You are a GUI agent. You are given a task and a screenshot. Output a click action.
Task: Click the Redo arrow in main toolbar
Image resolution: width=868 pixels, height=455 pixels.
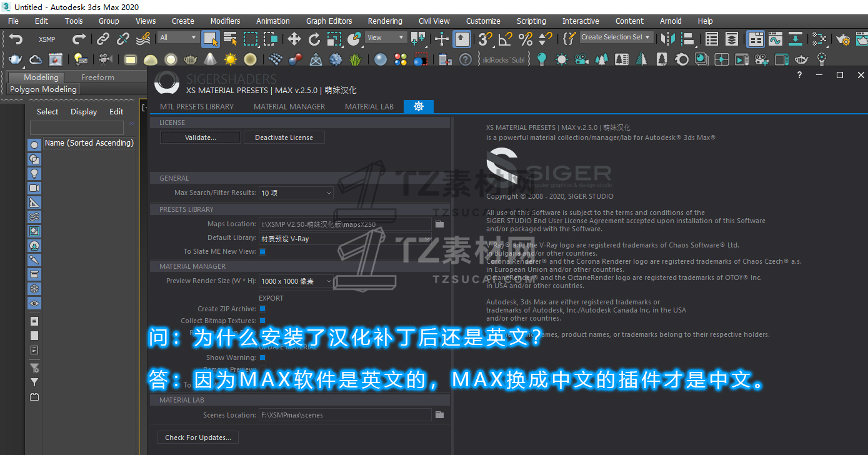tap(79, 39)
